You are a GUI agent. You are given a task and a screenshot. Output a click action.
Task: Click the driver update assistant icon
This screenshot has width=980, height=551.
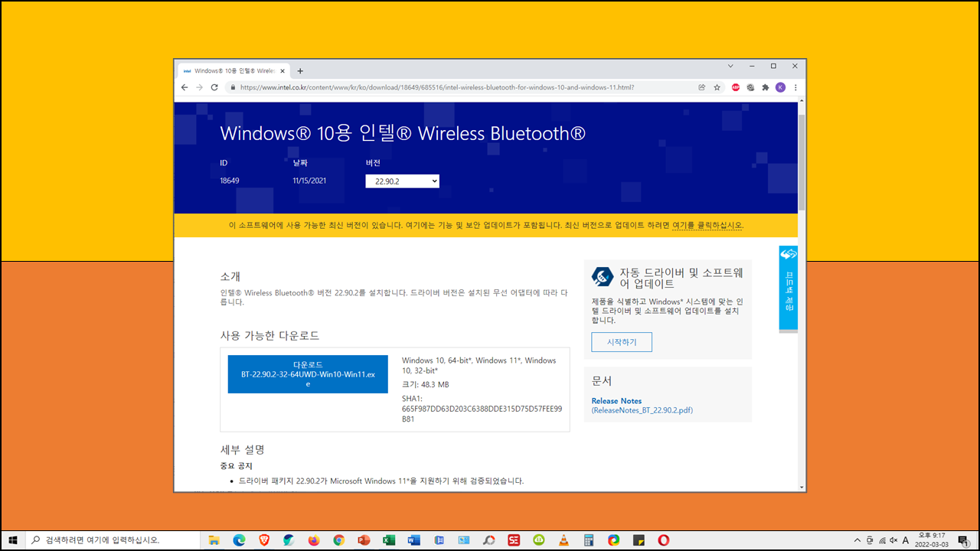click(x=603, y=277)
